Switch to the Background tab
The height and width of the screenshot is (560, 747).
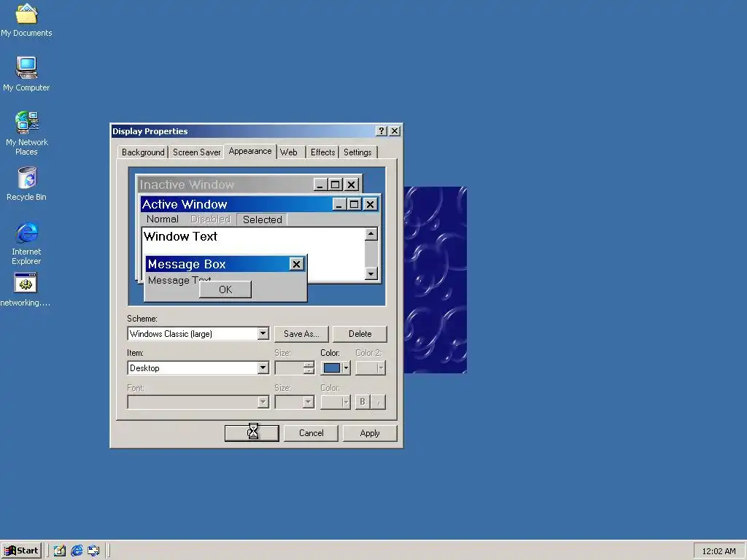143,152
